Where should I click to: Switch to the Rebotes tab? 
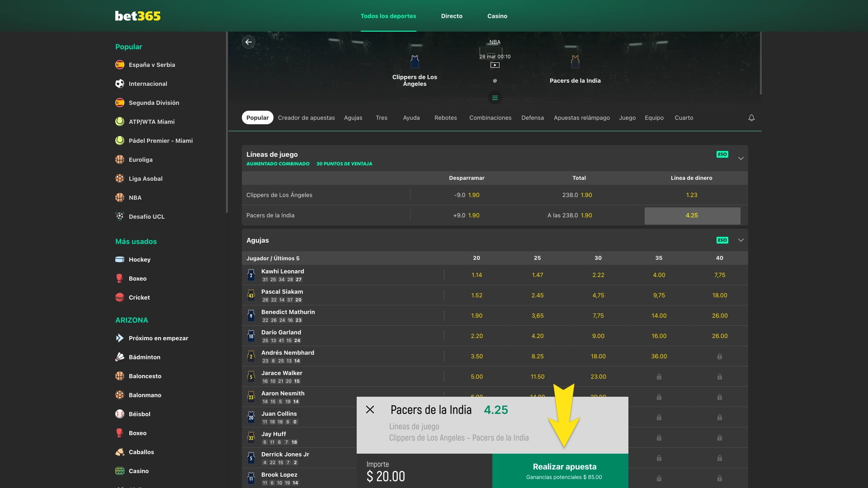446,117
